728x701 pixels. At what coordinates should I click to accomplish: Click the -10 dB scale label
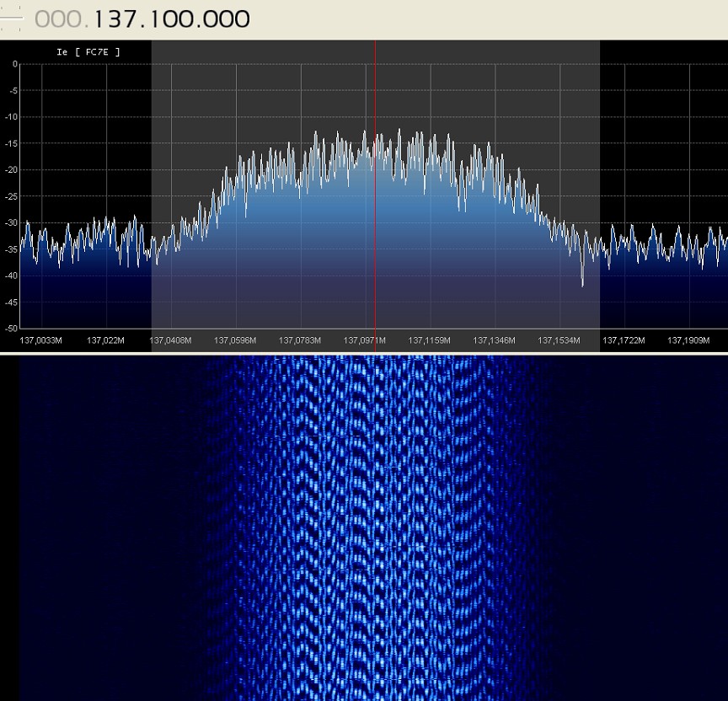pos(11,117)
